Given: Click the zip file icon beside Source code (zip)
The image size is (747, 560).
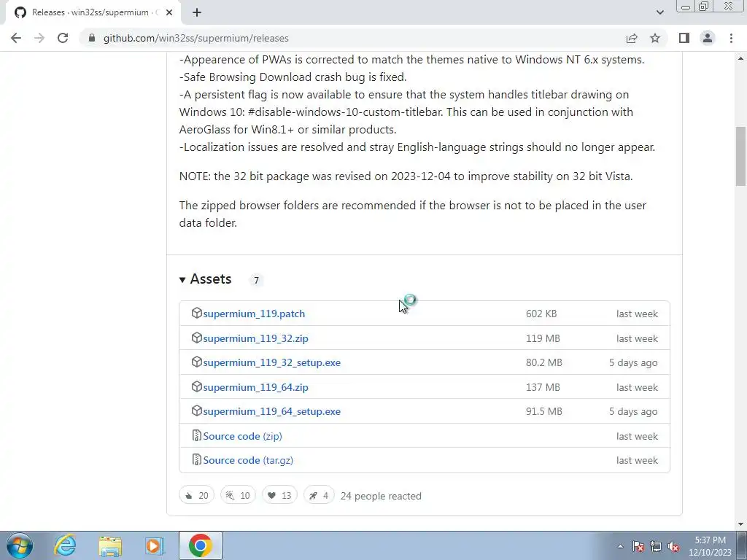Looking at the screenshot, I should pos(196,435).
